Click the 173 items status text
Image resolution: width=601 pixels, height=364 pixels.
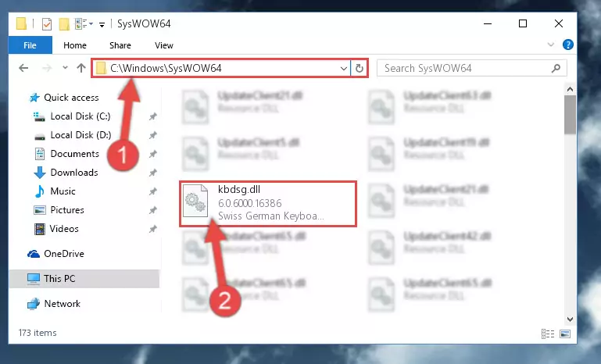[38, 333]
